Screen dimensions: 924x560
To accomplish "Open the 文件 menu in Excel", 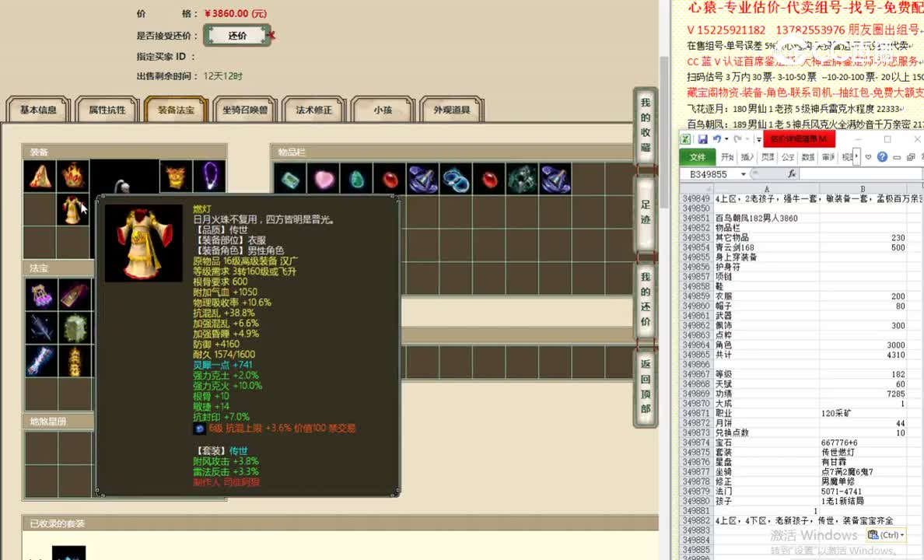I will tap(698, 156).
